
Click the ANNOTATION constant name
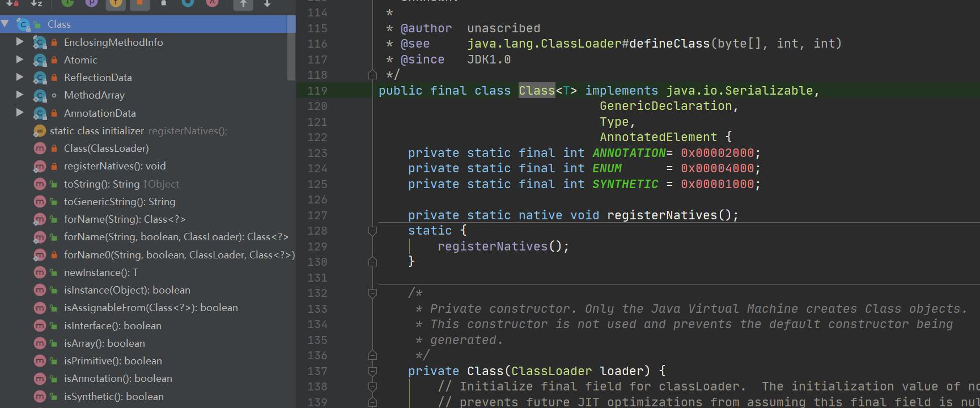click(629, 153)
